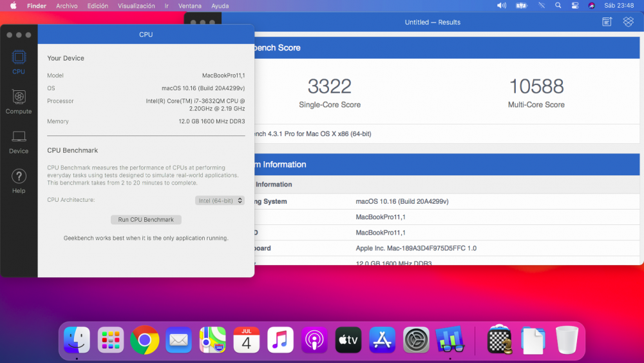Open the Visualización menu
Viewport: 644px width, 363px height.
click(137, 6)
